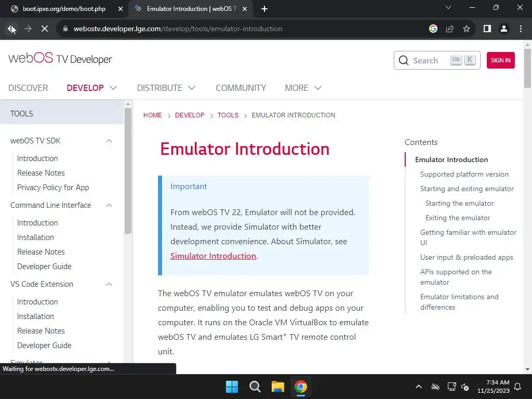
Task: Click the Search box in the header
Action: pyautogui.click(x=437, y=60)
